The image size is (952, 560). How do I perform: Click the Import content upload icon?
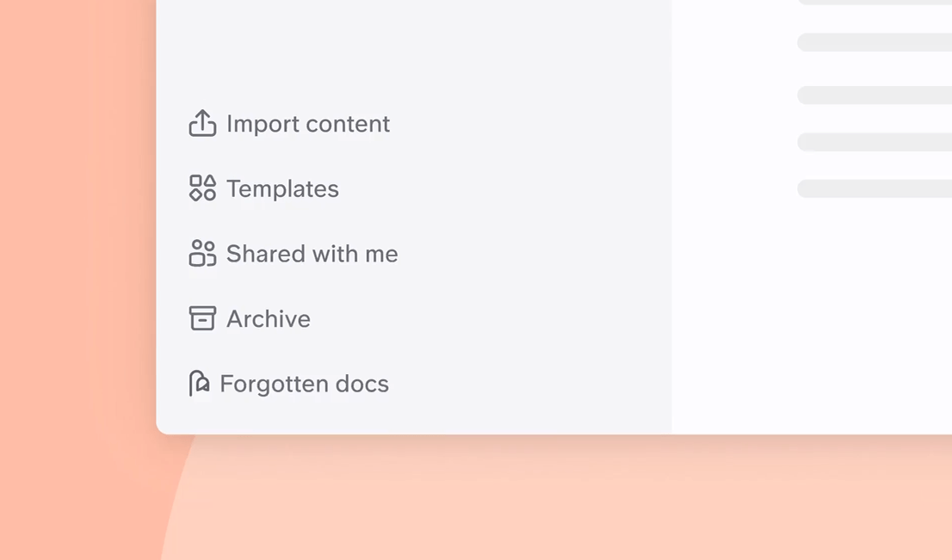pyautogui.click(x=201, y=123)
